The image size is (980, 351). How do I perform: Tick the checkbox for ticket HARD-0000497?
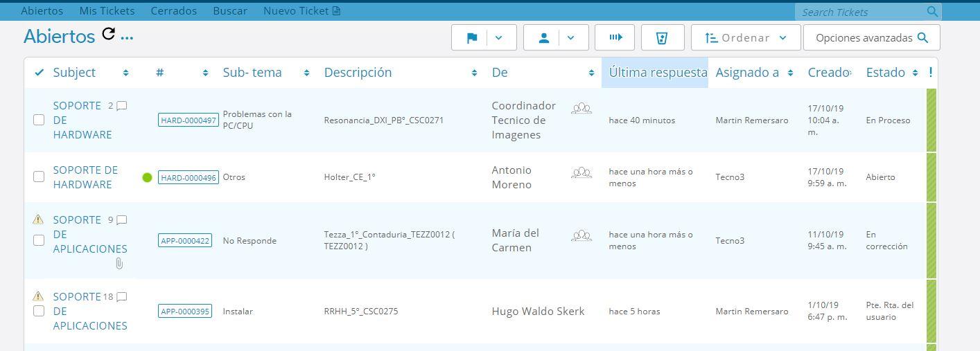click(39, 120)
